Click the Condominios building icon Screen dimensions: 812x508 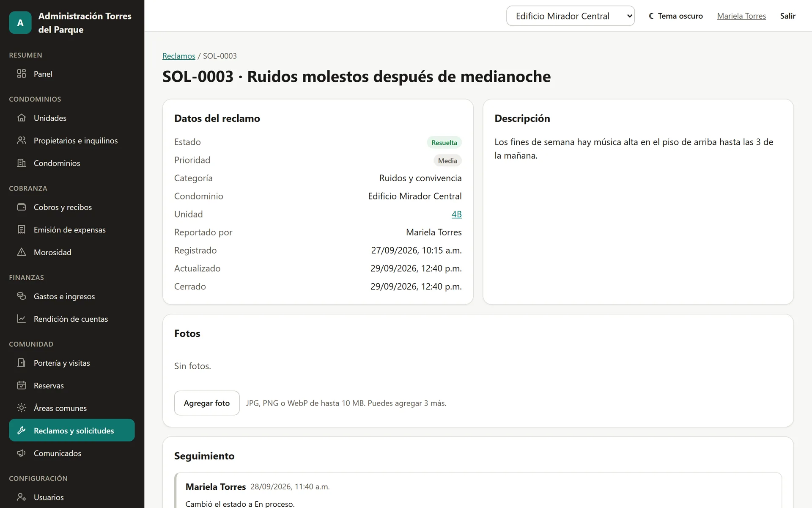coord(22,163)
